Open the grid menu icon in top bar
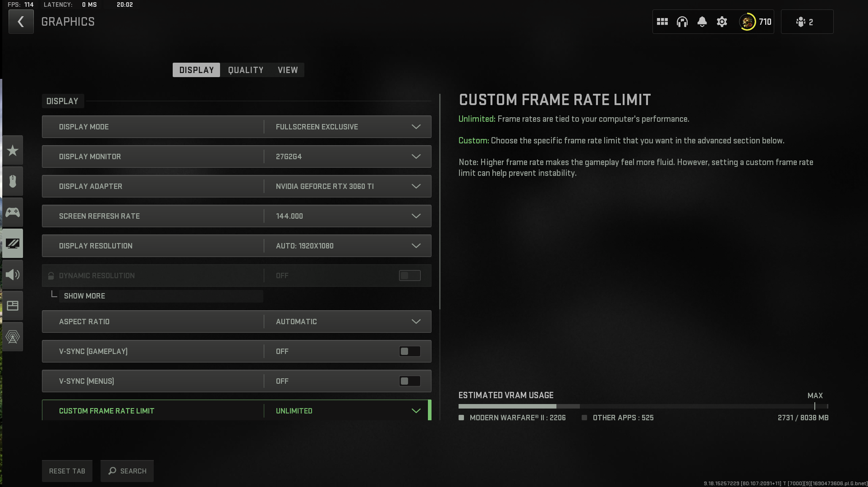Image resolution: width=868 pixels, height=487 pixels. coord(662,22)
